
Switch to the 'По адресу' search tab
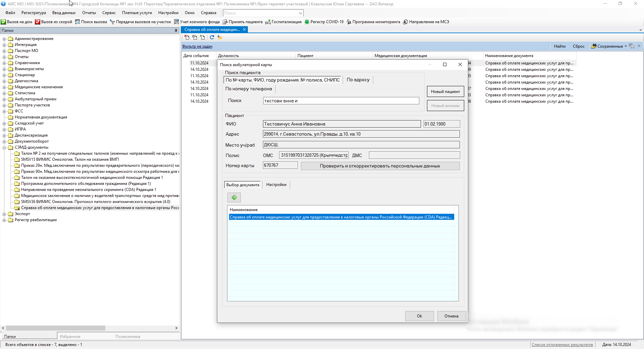click(358, 80)
